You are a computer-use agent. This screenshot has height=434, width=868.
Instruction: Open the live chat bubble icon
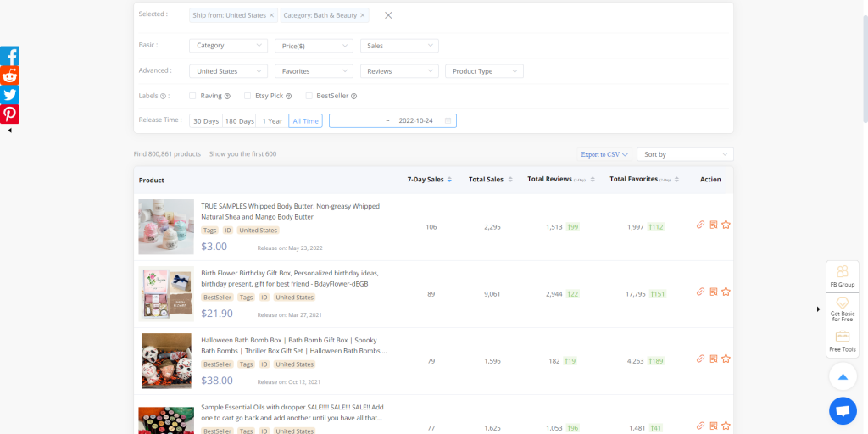[842, 411]
